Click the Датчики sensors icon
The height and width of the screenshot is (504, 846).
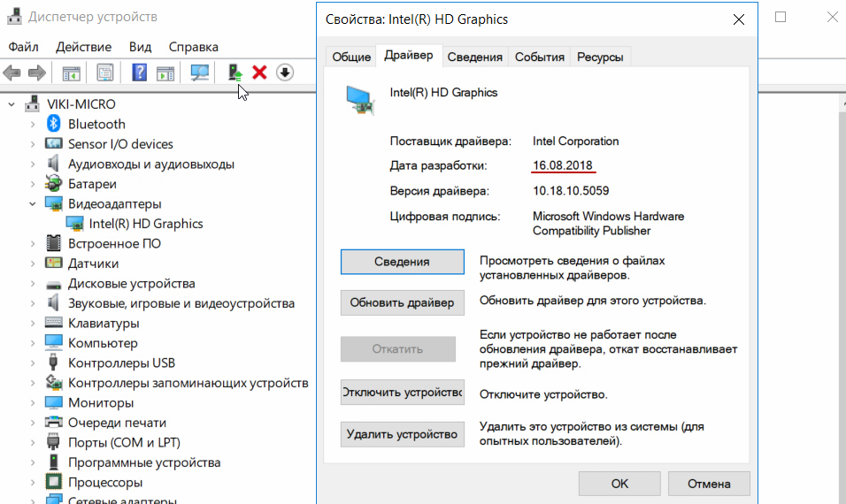click(53, 263)
